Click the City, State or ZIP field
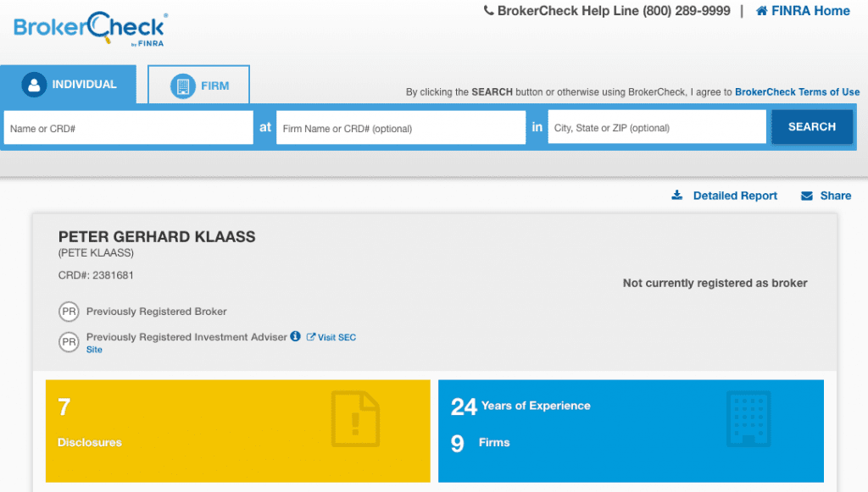Image resolution: width=868 pixels, height=492 pixels. pos(656,128)
